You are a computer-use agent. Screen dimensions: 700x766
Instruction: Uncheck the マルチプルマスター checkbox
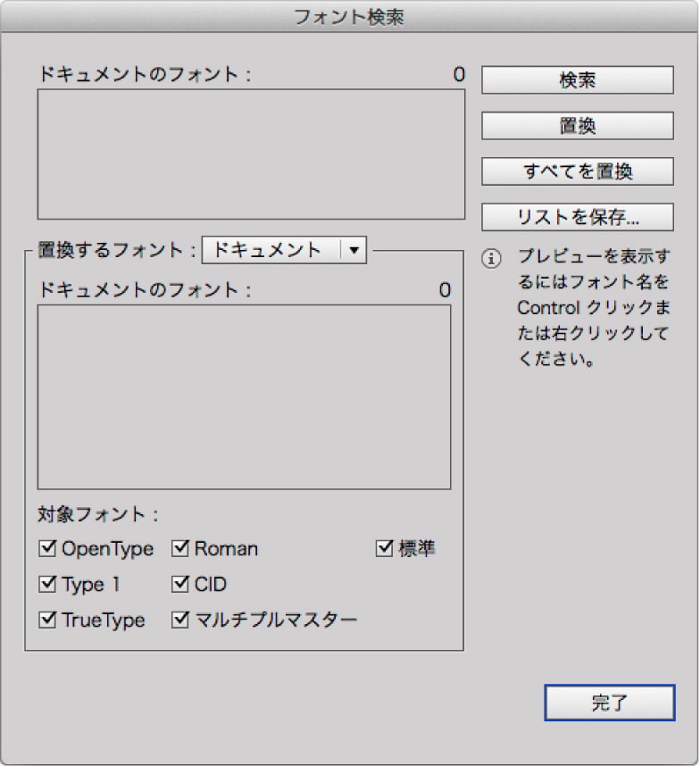point(180,620)
